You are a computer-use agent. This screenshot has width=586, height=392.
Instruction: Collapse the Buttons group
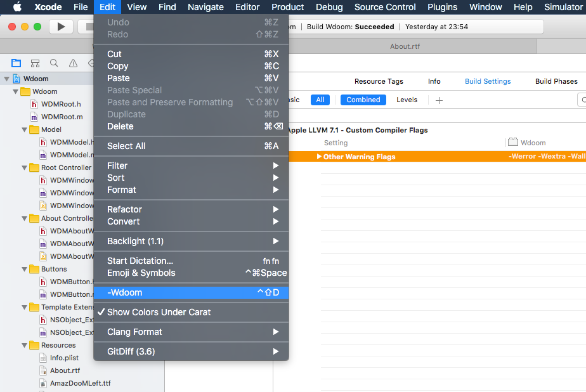point(25,269)
